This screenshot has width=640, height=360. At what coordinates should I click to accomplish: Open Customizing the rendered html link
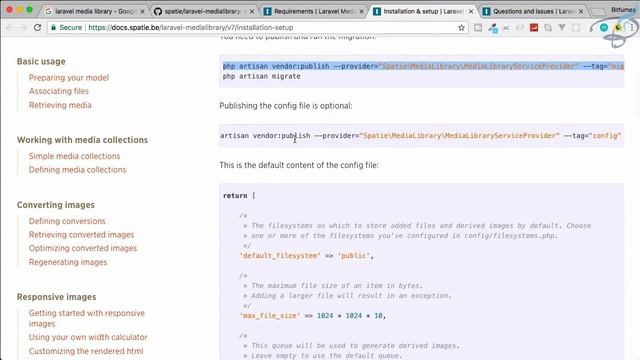[x=86, y=351]
